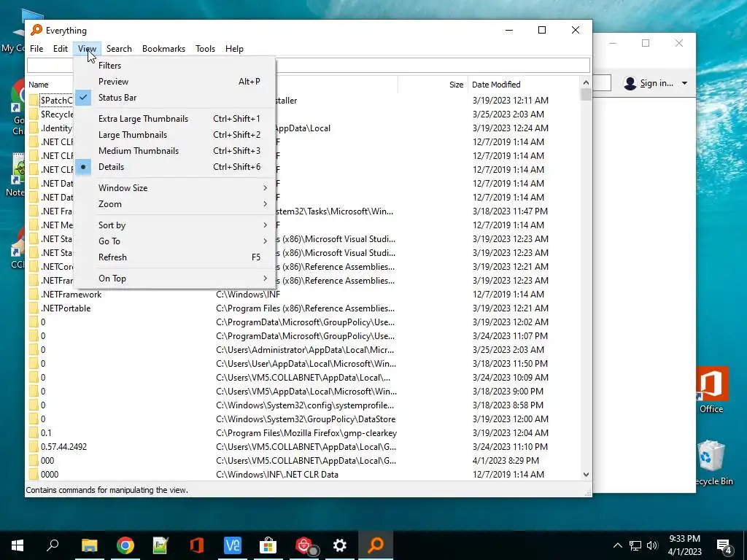Open volume icon in system tray
The height and width of the screenshot is (560, 747).
pyautogui.click(x=652, y=545)
